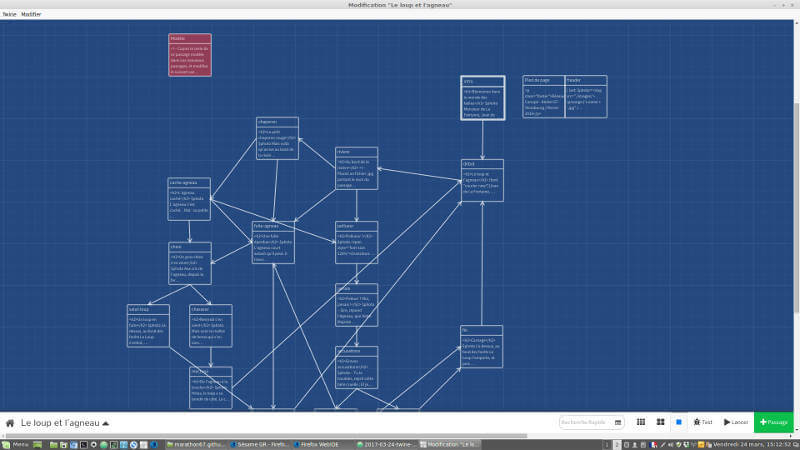Open the Twine menu in menu bar
Screen dimensions: 800x450
coord(9,14)
